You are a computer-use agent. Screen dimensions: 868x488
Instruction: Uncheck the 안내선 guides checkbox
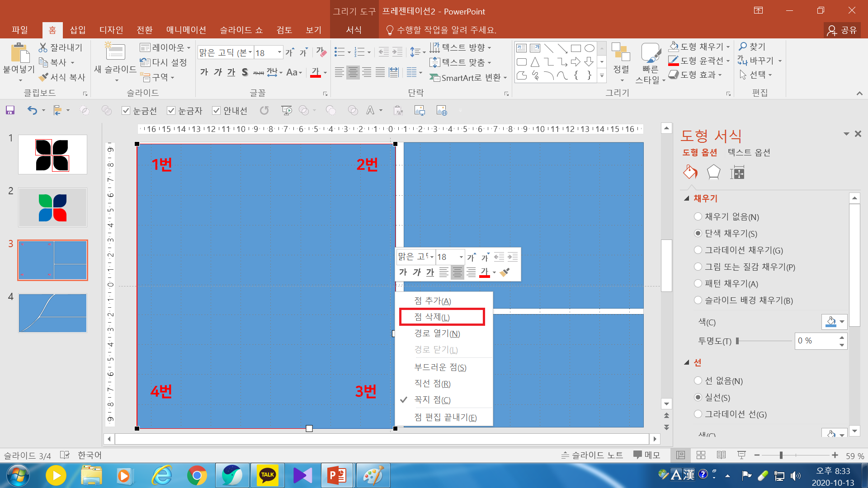[216, 111]
